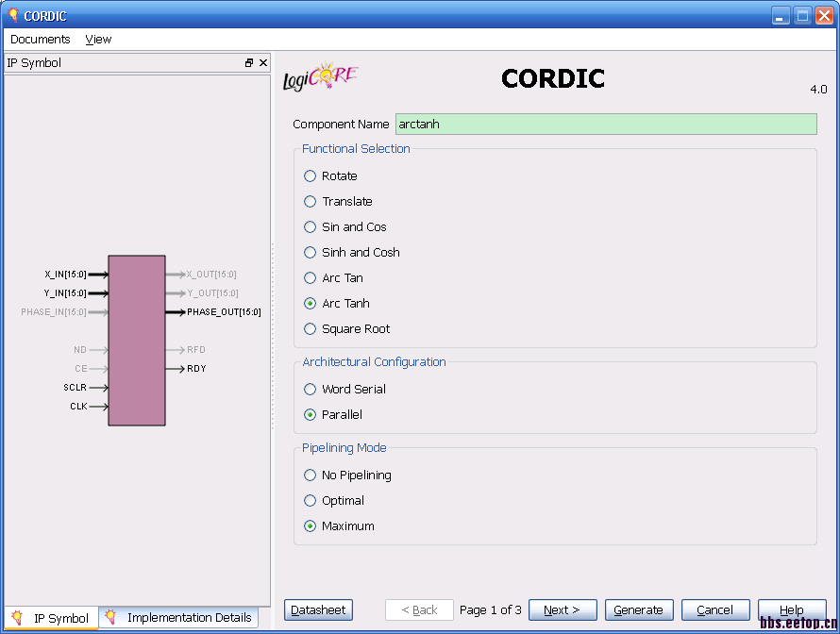
Task: Click the SCLR input label
Action: [x=75, y=387]
